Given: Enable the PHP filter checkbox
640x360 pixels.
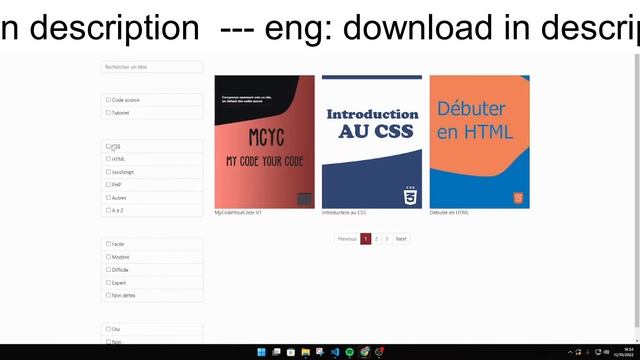Looking at the screenshot, I should coord(108,184).
